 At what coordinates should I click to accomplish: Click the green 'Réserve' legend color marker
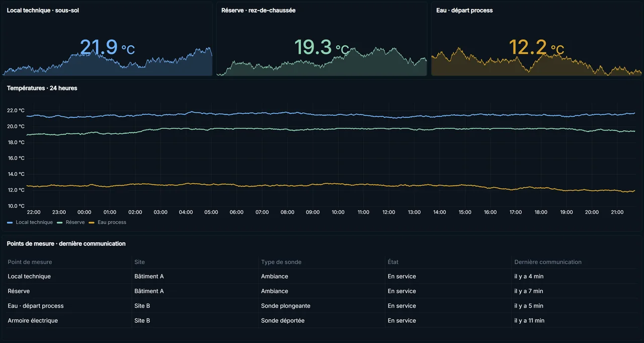pos(60,222)
